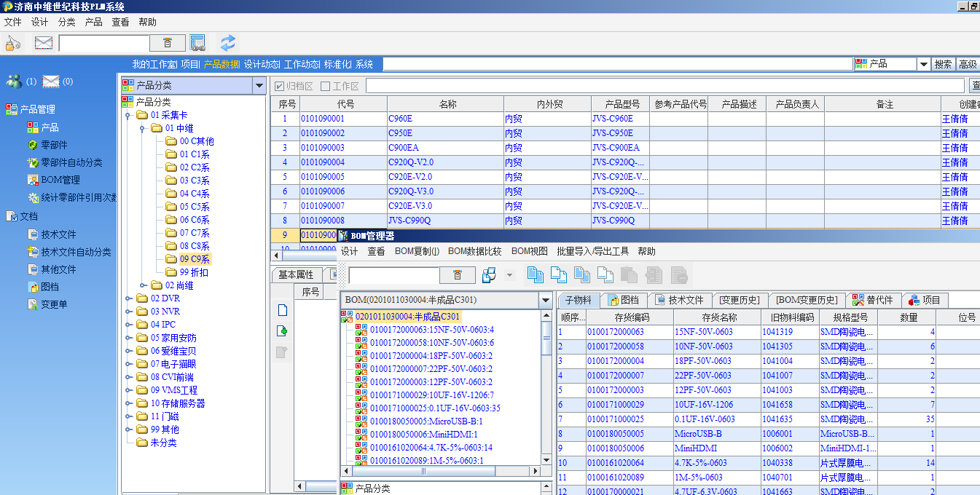Screen dimensions: 980x495
Task: Select the 08 C8系 folder in the tree
Action: pos(195,246)
